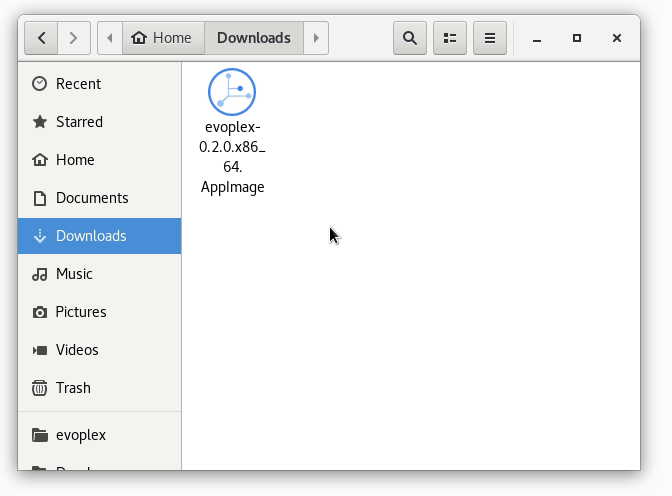Click the evoplex-0.2.0.x86_64.AppImage file name
The width and height of the screenshot is (672, 496).
(232, 157)
